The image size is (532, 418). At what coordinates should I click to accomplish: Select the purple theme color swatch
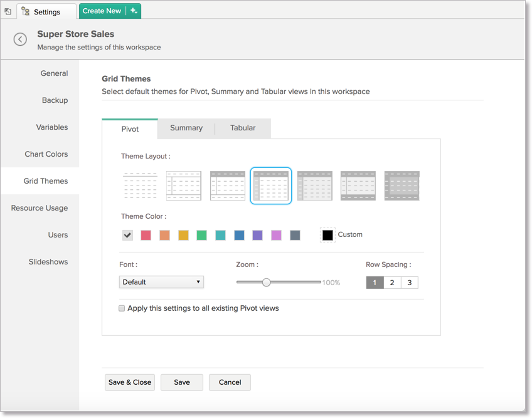257,235
